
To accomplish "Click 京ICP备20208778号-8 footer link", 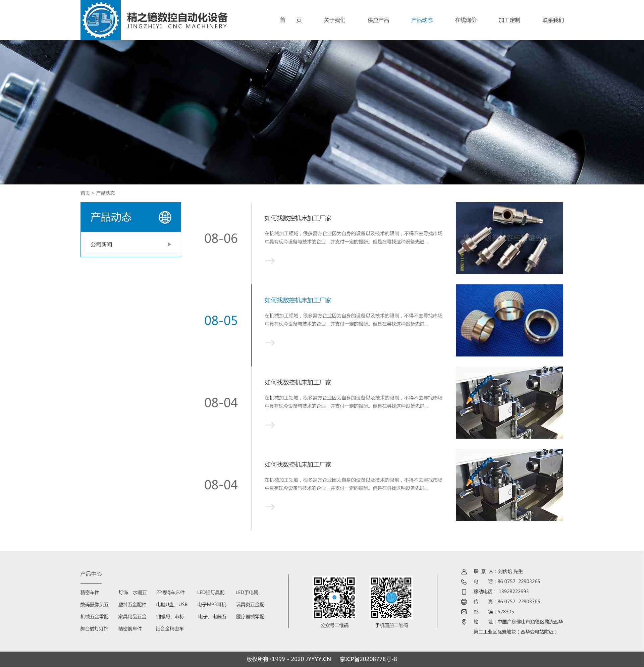I will tap(368, 659).
